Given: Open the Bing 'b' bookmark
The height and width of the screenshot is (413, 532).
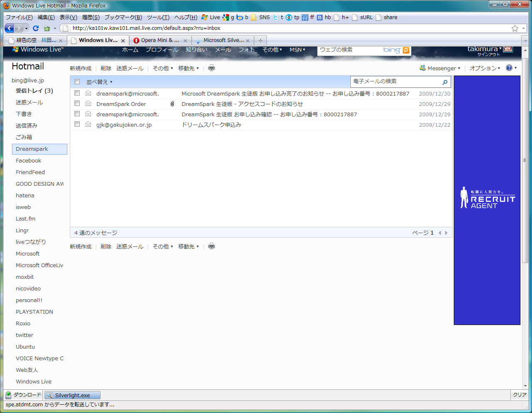Looking at the screenshot, I should tap(242, 17).
